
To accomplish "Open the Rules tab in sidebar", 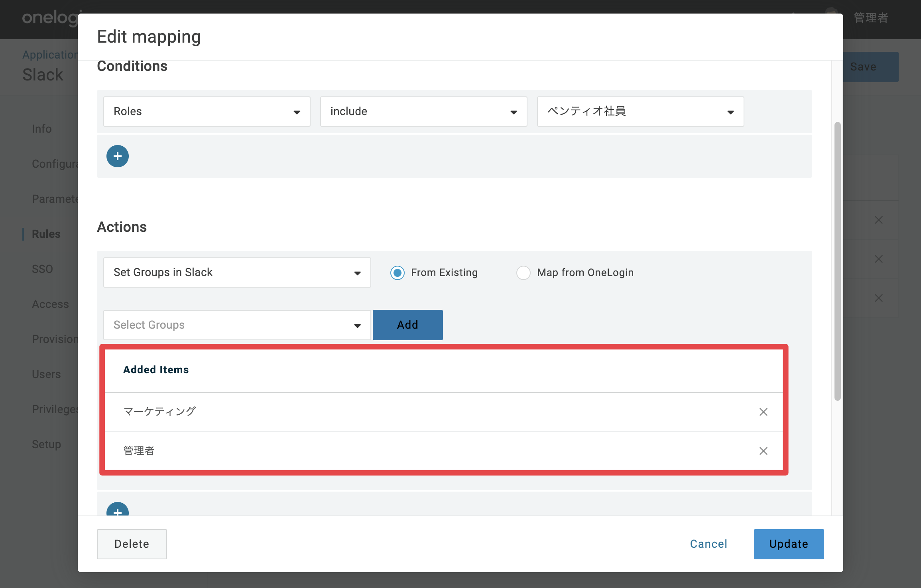I will pyautogui.click(x=46, y=234).
